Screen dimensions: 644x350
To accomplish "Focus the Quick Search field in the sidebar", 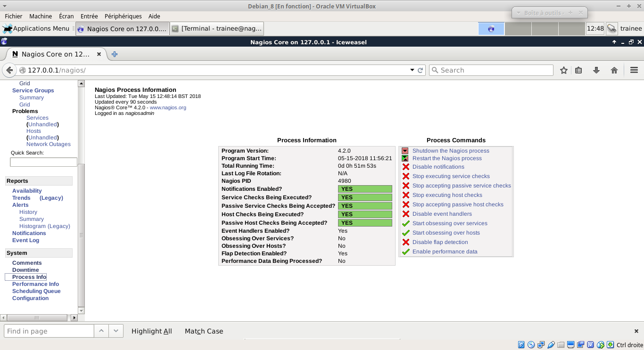I will (x=43, y=162).
